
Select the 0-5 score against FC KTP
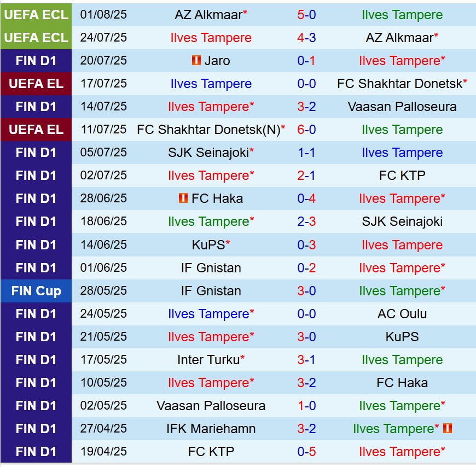(306, 452)
